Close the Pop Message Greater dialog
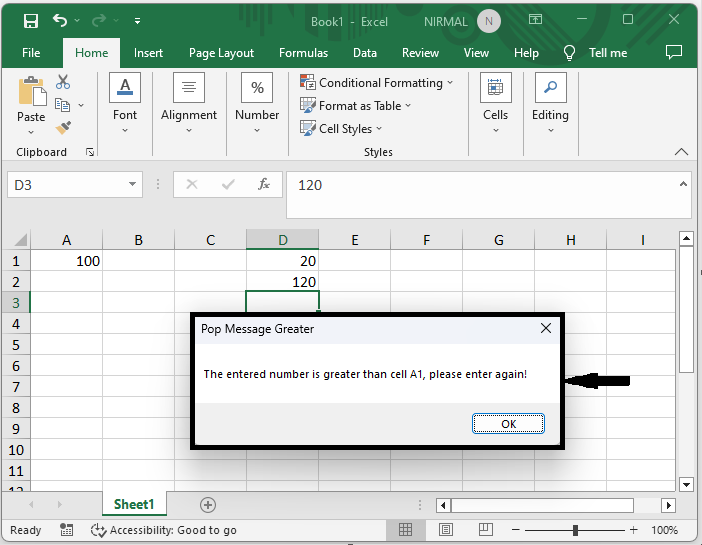 (546, 328)
